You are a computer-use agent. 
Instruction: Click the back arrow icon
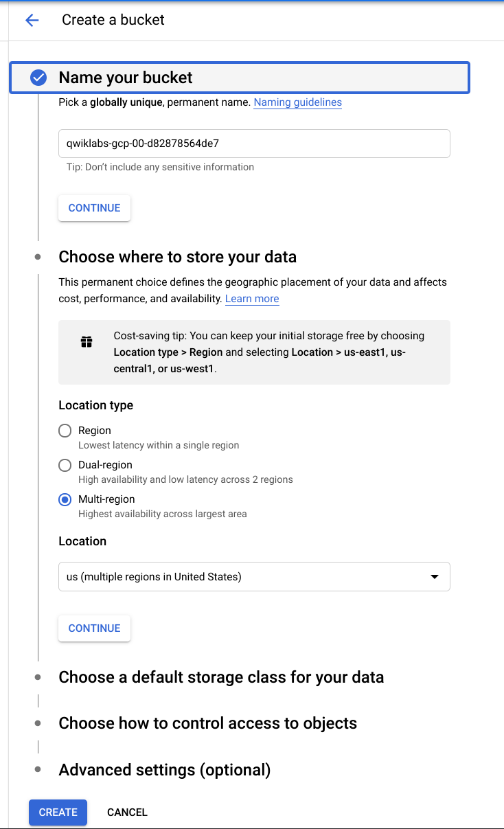(32, 20)
